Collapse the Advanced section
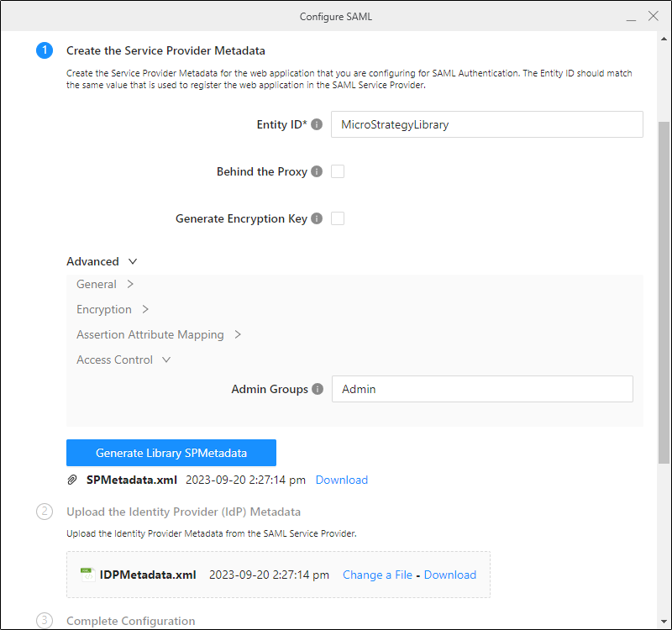The width and height of the screenshot is (672, 630). [133, 261]
